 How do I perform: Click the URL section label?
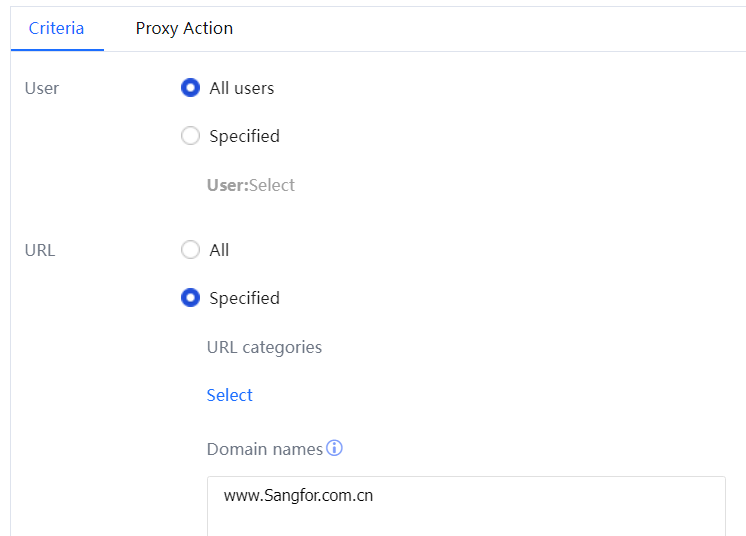40,250
